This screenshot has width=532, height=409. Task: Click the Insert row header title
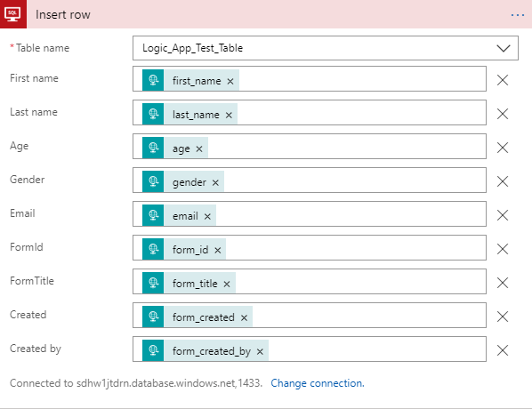click(63, 14)
